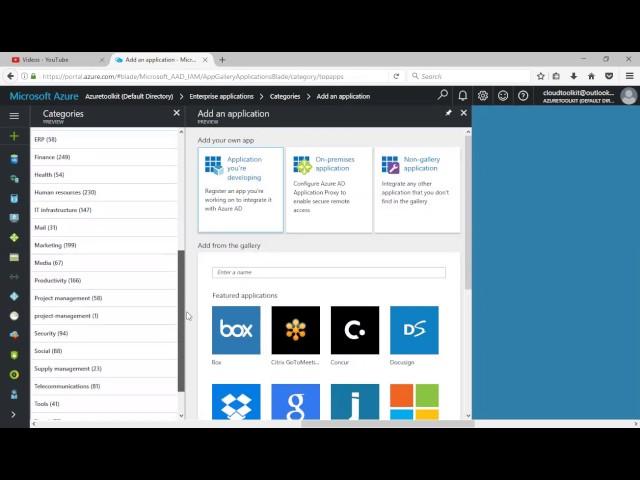The image size is (640, 480).
Task: Select the Citrix GoToMeeting application tile
Action: point(296,330)
